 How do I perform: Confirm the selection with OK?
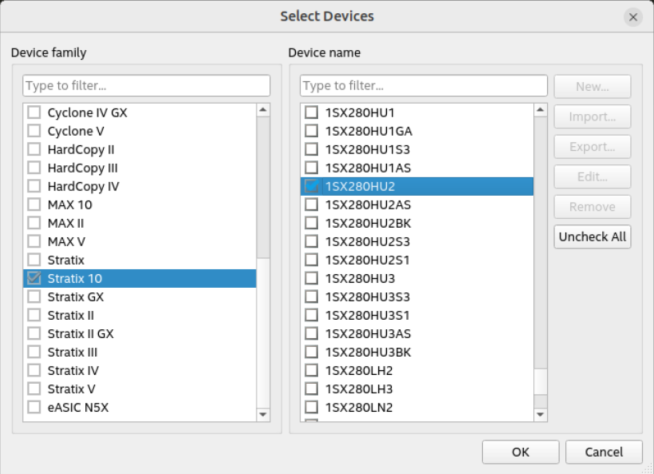[x=520, y=451]
